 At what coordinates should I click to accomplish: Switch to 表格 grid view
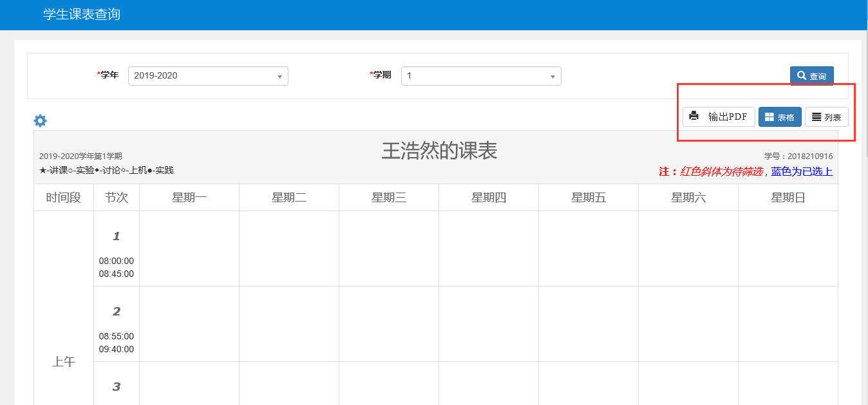(x=780, y=117)
